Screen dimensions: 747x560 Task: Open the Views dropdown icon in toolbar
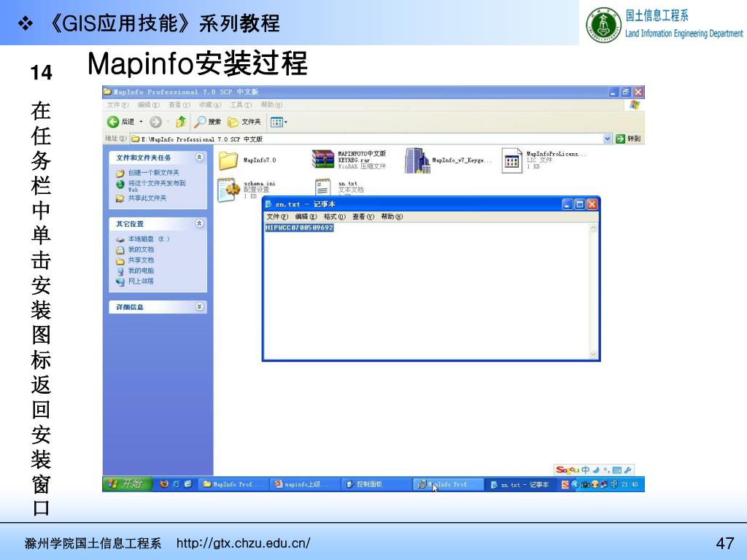coord(279,122)
